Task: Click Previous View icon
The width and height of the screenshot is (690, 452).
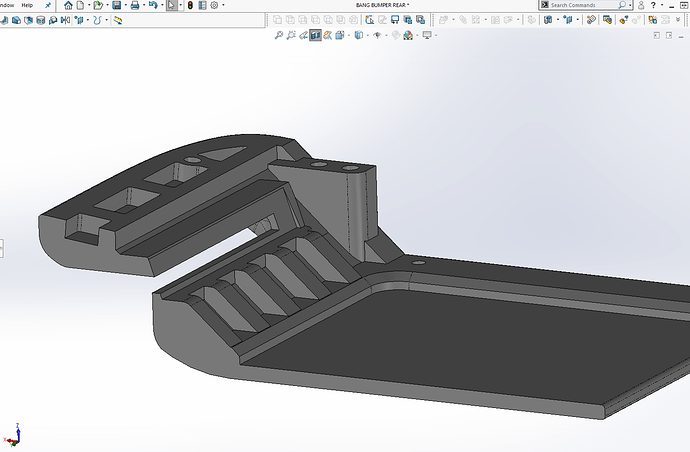Action: [x=303, y=35]
